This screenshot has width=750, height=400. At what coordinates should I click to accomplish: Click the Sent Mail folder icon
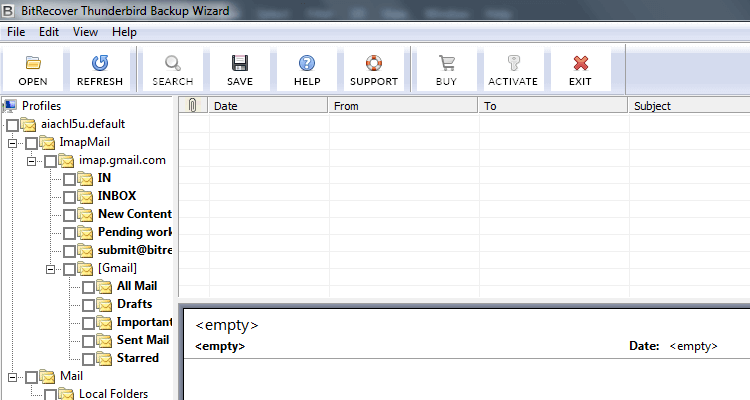104,341
